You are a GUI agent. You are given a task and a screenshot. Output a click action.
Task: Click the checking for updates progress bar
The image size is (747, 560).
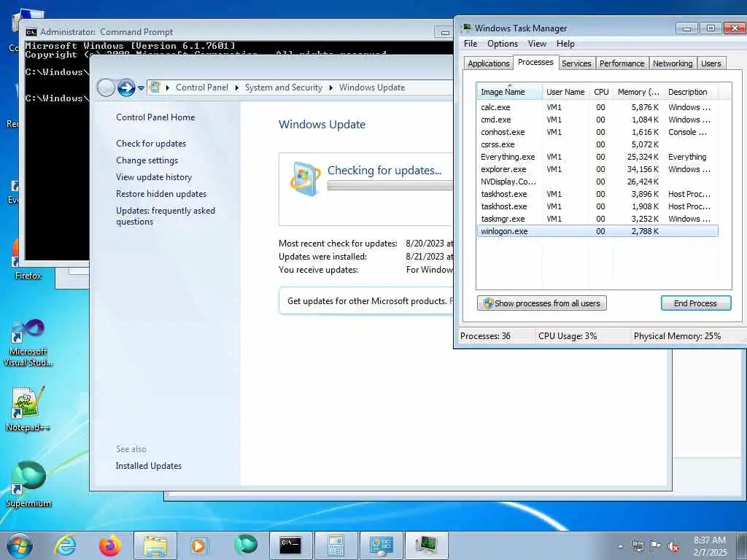(x=390, y=186)
